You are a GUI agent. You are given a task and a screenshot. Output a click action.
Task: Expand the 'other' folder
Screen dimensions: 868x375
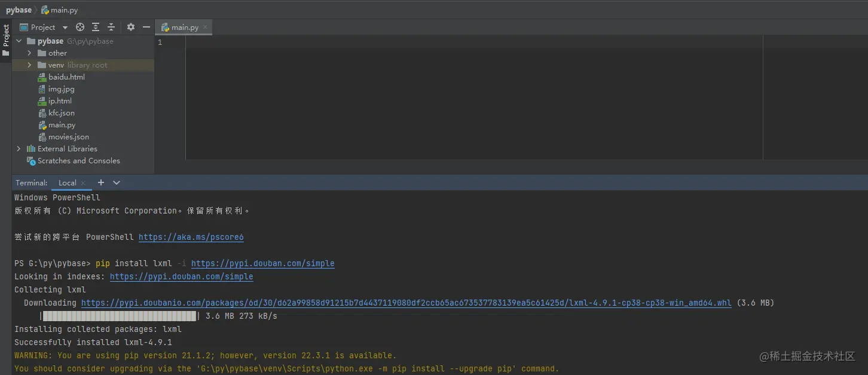29,53
